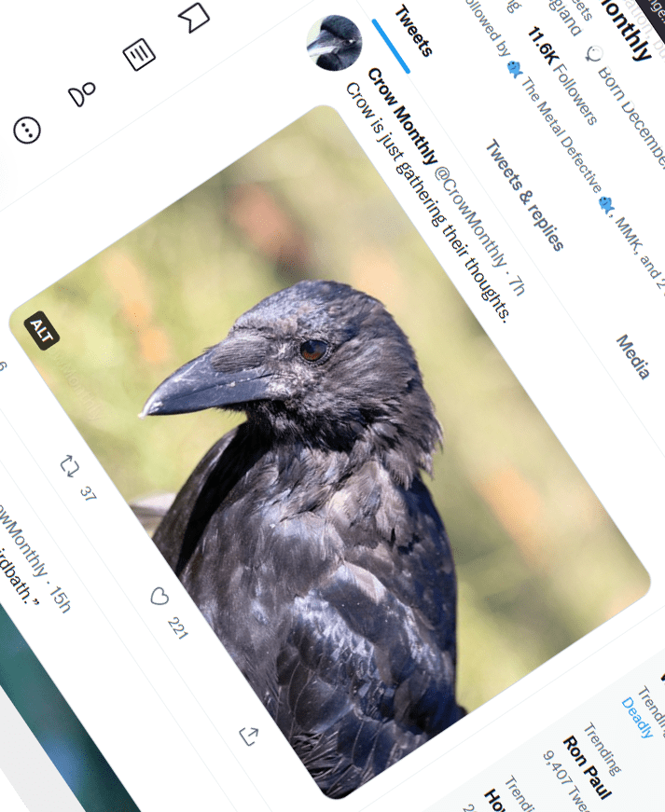Open The Metal Defective follower profile
The width and height of the screenshot is (665, 812).
pyautogui.click(x=561, y=134)
